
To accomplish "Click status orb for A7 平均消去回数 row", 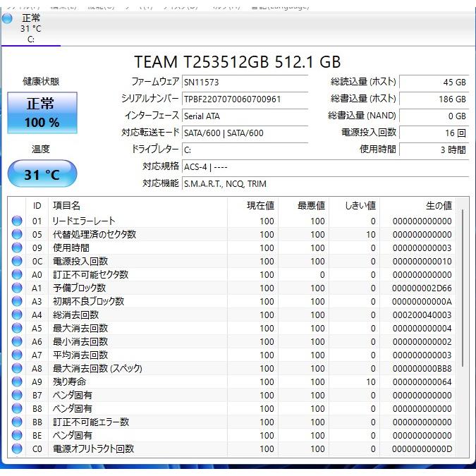I will tap(17, 355).
